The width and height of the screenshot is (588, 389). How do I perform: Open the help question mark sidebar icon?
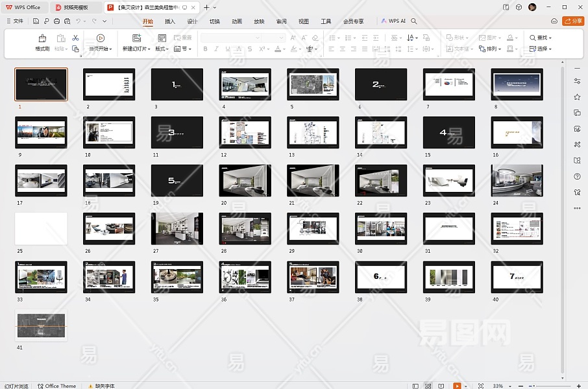[x=577, y=176]
